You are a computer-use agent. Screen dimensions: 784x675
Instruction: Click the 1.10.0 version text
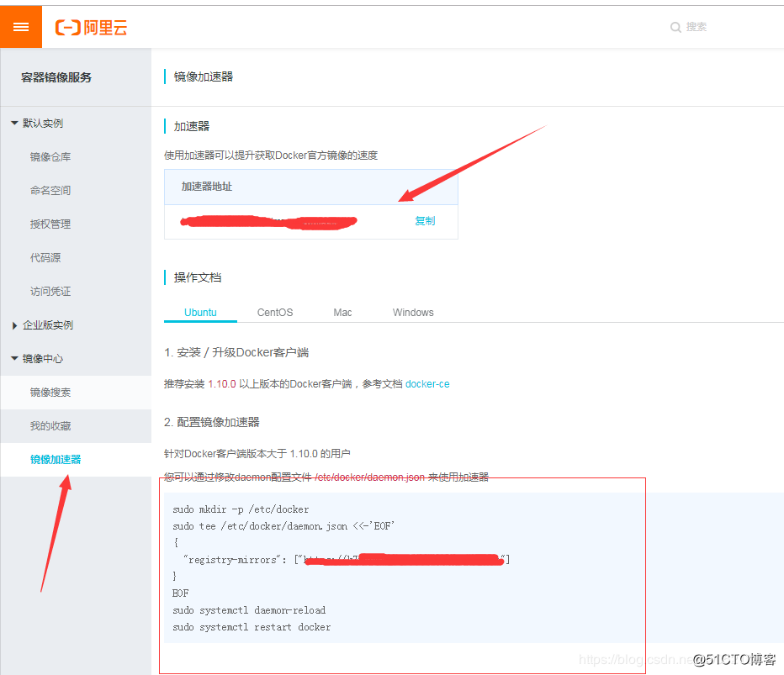(222, 383)
